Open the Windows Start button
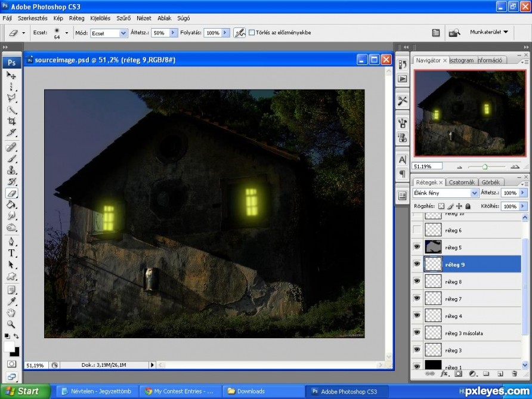The width and height of the screenshot is (532, 399). click(x=25, y=391)
